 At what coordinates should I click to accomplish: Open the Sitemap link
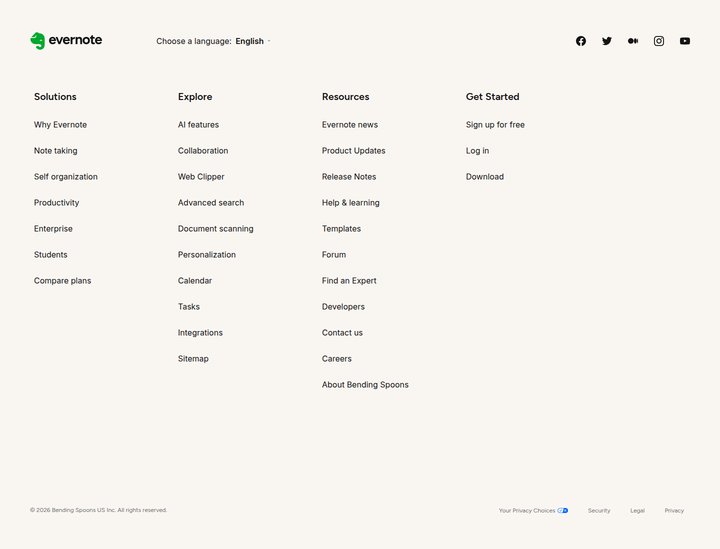193,359
